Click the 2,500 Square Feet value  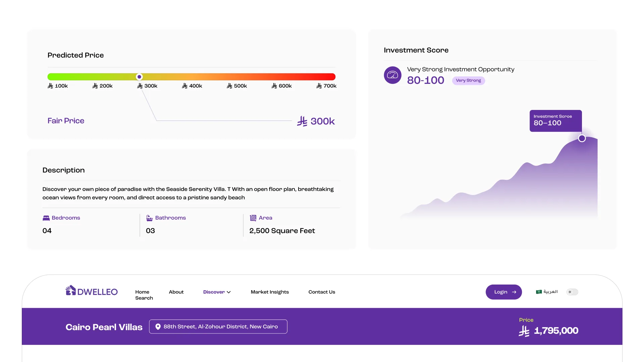coord(282,231)
